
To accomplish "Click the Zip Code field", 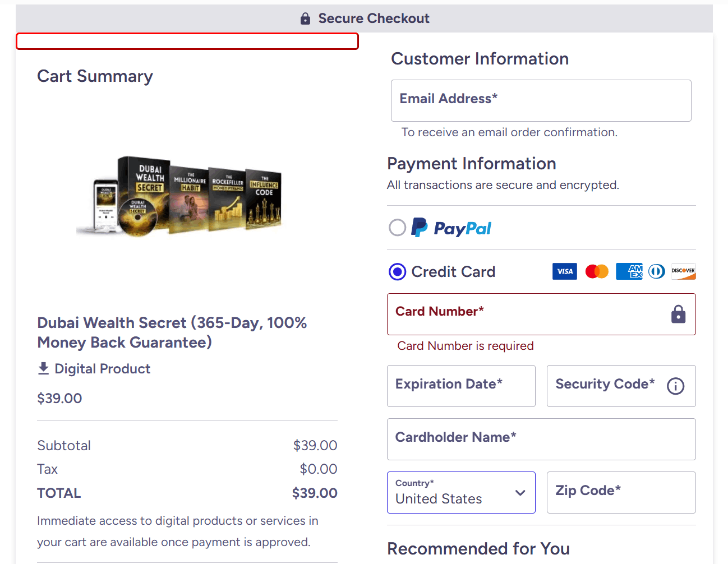I will (621, 492).
